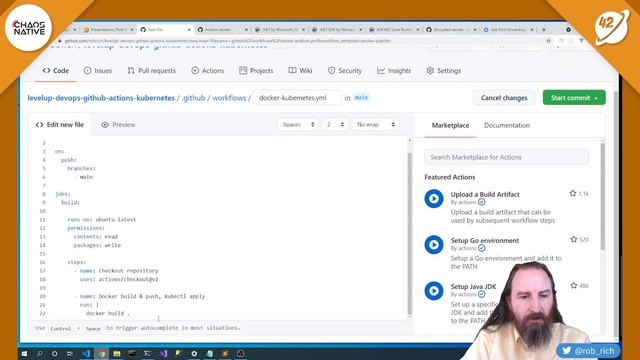
Task: Switch to the Use Port Forwarding browser tab
Action: pyautogui.click(x=508, y=30)
